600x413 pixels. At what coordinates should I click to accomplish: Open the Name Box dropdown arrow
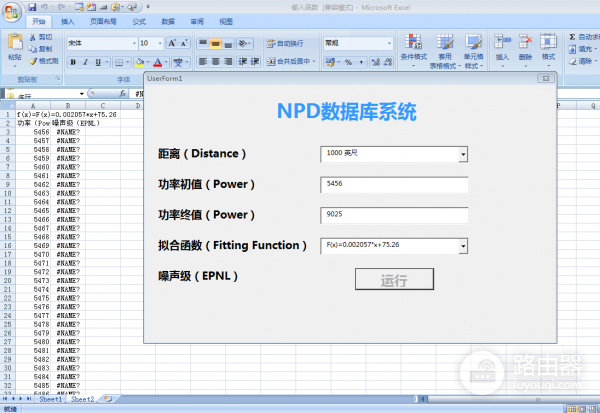point(82,94)
